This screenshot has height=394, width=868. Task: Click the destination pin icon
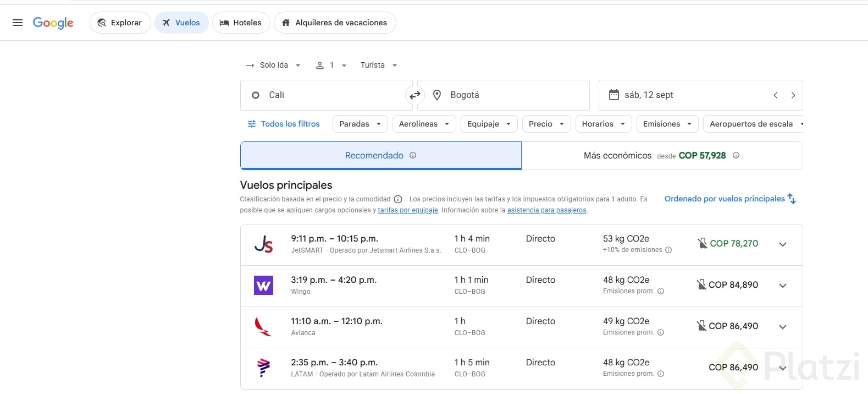(437, 95)
